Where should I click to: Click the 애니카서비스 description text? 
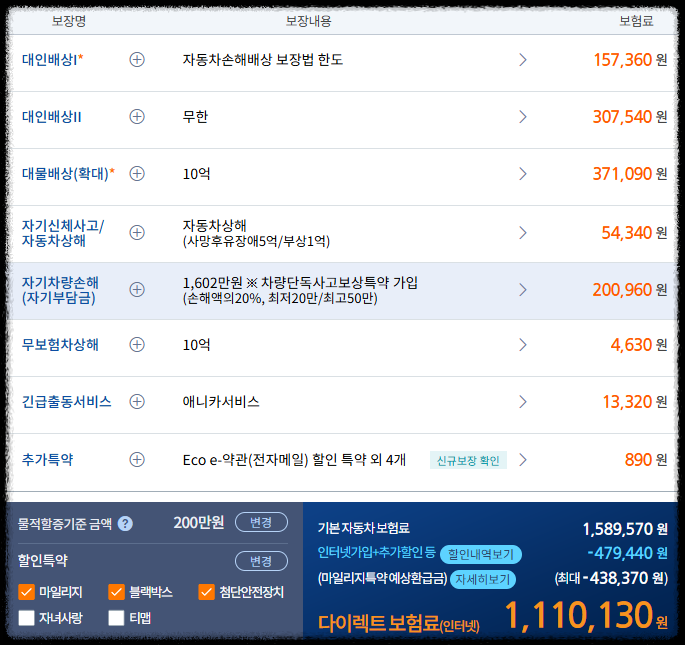[x=221, y=402]
